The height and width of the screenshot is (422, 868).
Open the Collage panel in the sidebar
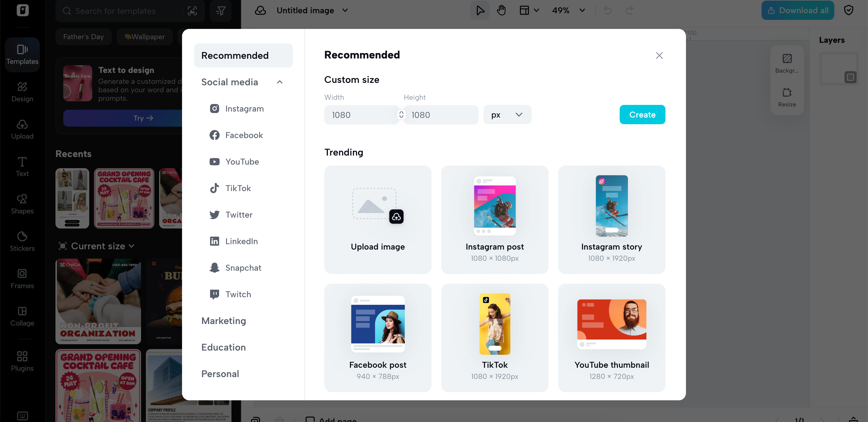pyautogui.click(x=22, y=316)
